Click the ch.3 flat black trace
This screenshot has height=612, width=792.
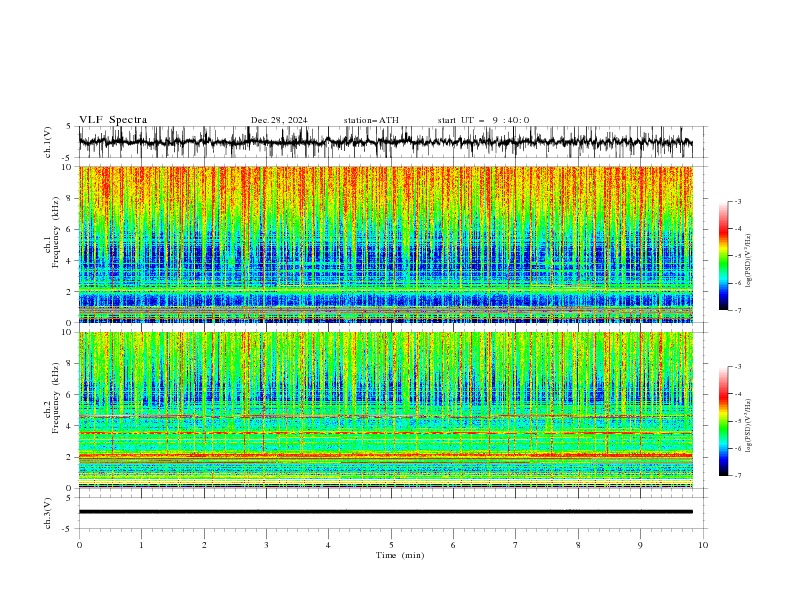pyautogui.click(x=385, y=512)
